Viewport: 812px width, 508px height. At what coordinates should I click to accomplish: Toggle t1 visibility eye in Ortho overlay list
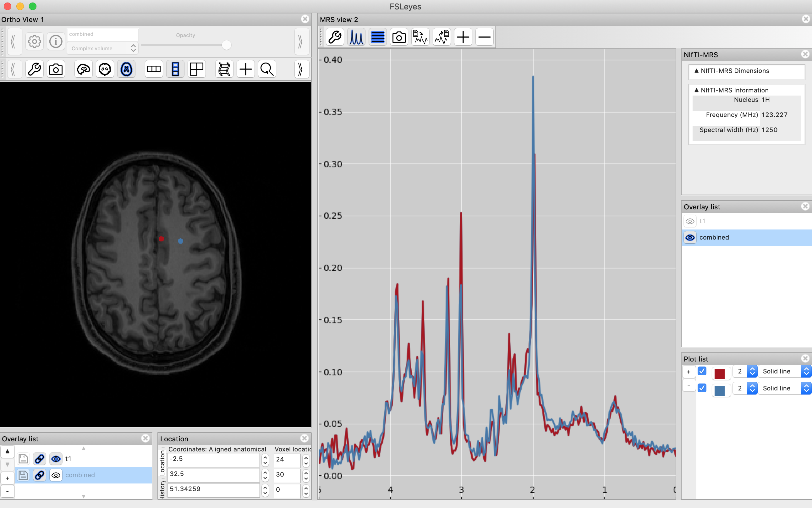point(56,459)
